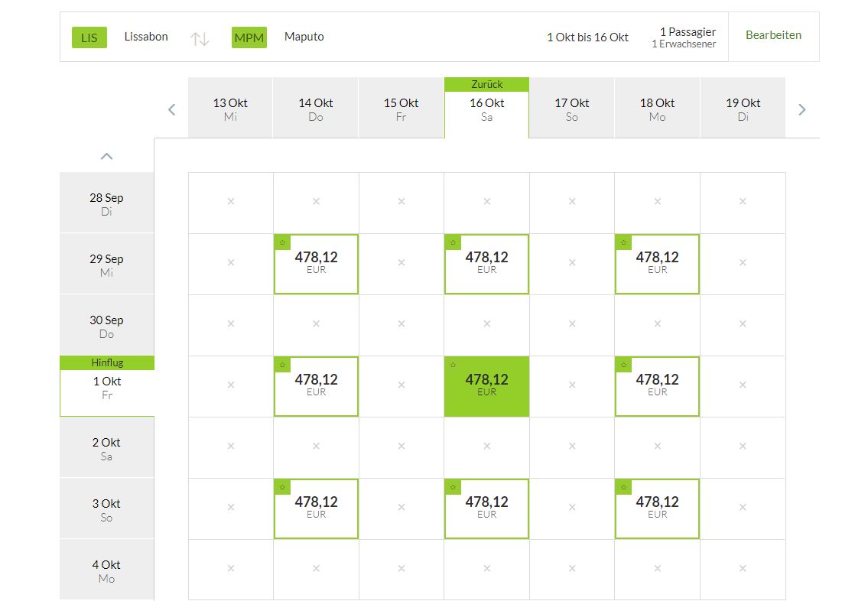
Task: Select 30 Sep Do outbound date
Action: 107,325
